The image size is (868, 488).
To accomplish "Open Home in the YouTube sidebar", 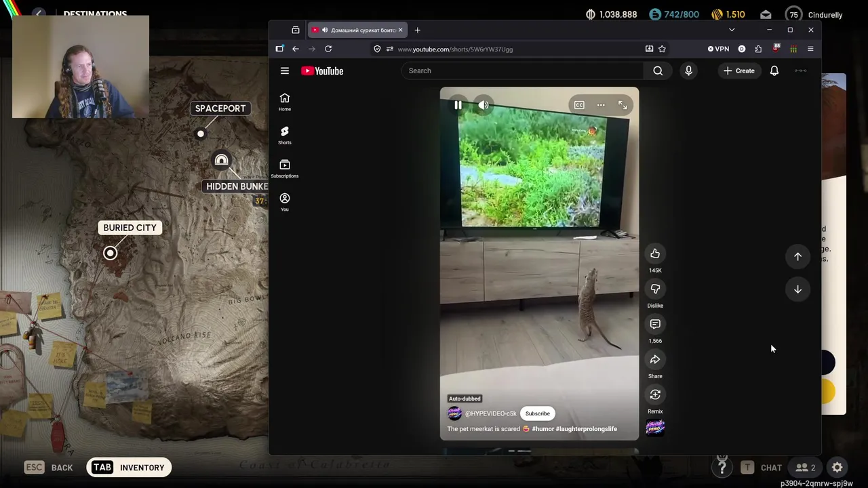I will tap(285, 102).
